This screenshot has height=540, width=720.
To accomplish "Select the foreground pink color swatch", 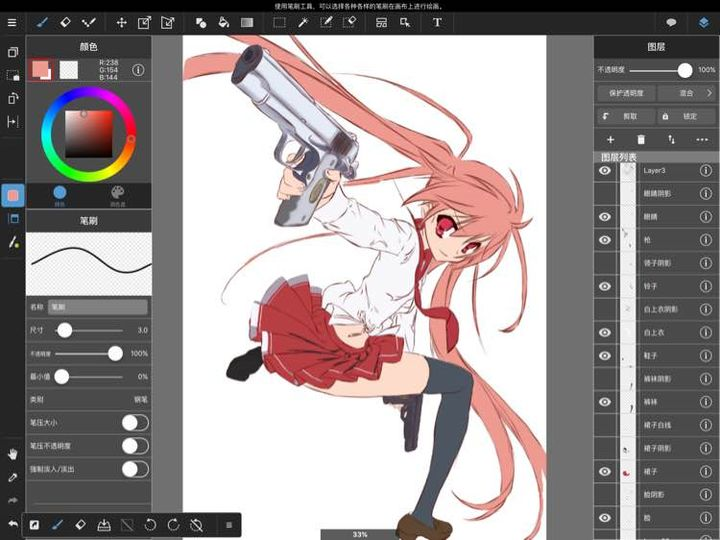I will 40,69.
